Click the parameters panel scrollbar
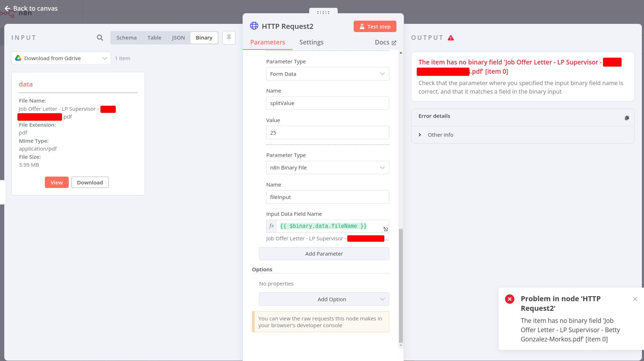The image size is (644, 361). (401, 286)
